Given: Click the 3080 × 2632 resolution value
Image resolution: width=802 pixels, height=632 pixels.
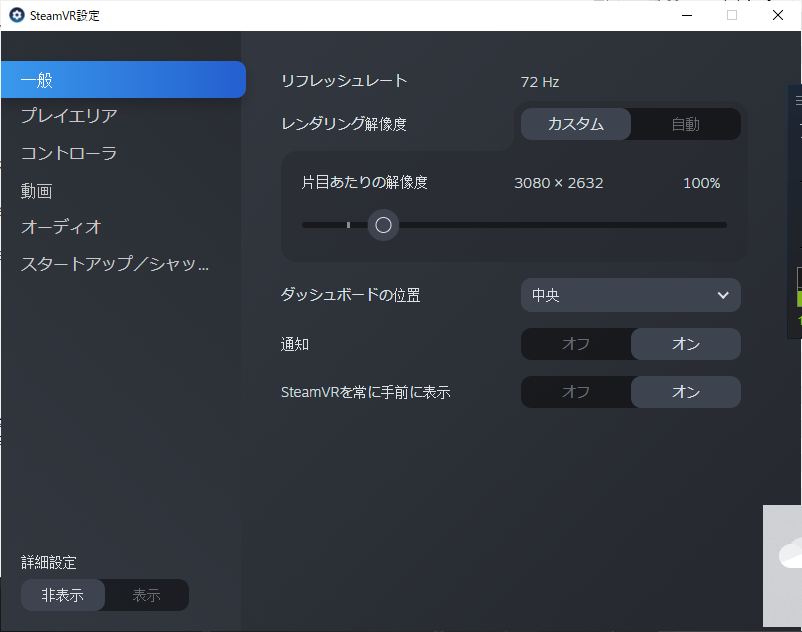Looking at the screenshot, I should click(559, 183).
